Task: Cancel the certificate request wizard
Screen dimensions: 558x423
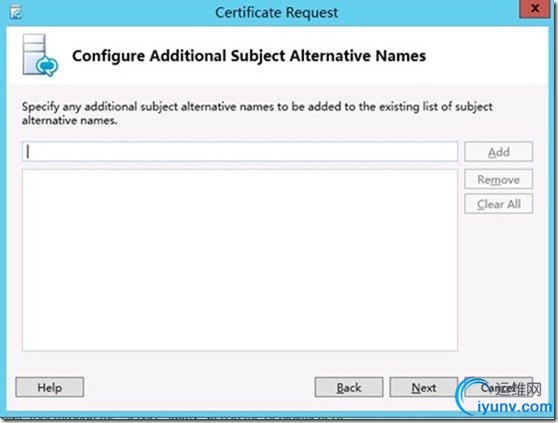Action: click(498, 387)
